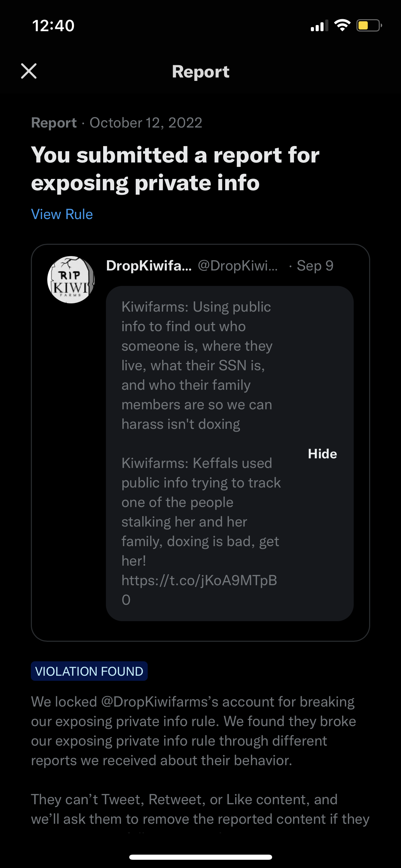Screen dimensions: 401x868
Task: Tap the cellular signal bars icon
Action: point(319,26)
